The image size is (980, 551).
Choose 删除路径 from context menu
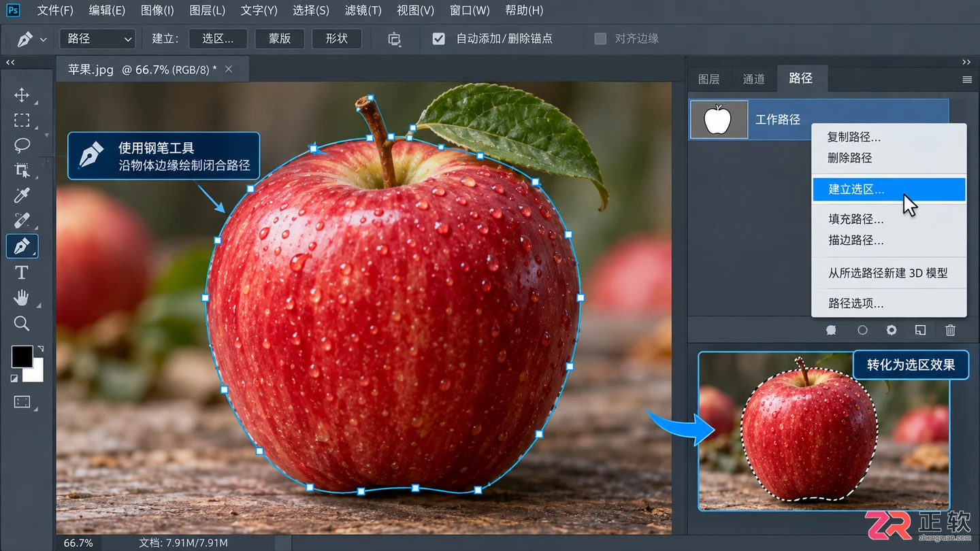pos(889,158)
